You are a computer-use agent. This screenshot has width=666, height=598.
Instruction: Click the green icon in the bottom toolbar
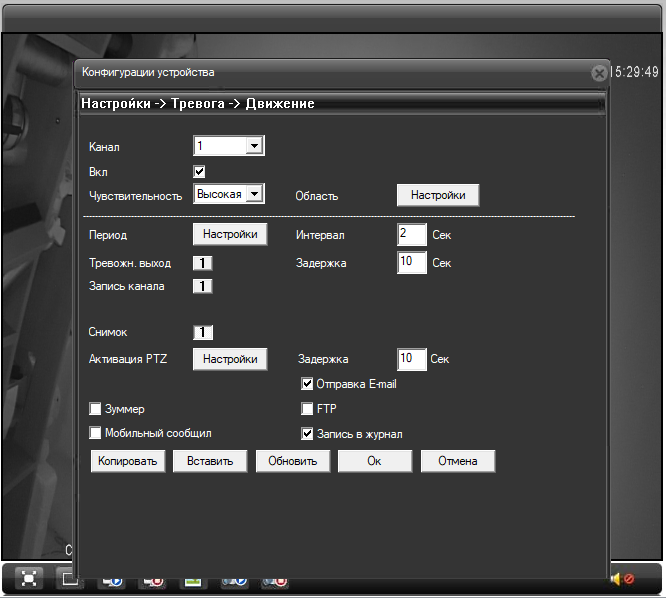pos(192,578)
